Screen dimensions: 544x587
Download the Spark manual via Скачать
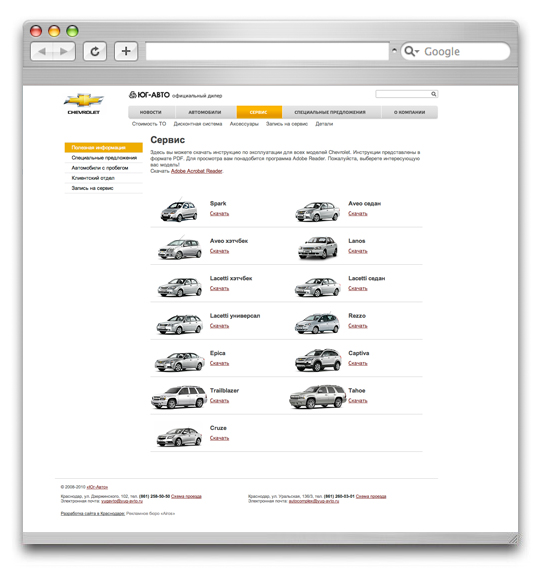tap(219, 214)
